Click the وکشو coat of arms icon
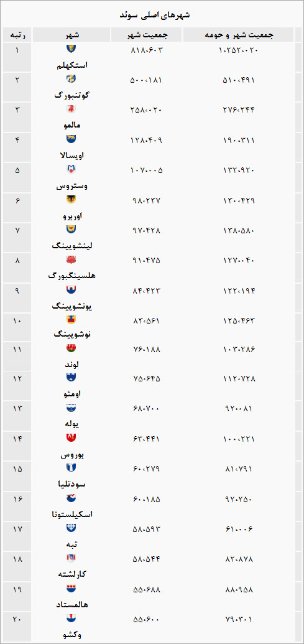This screenshot has height=644, width=304. click(x=71, y=617)
